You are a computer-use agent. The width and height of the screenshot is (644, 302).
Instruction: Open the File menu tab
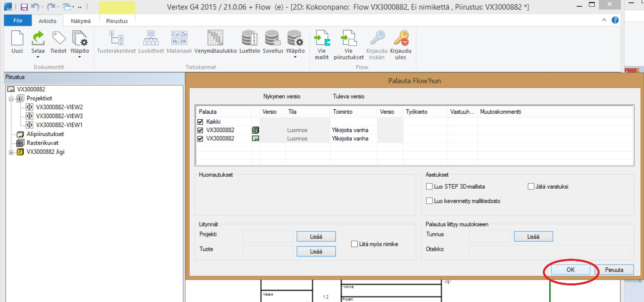tap(18, 21)
